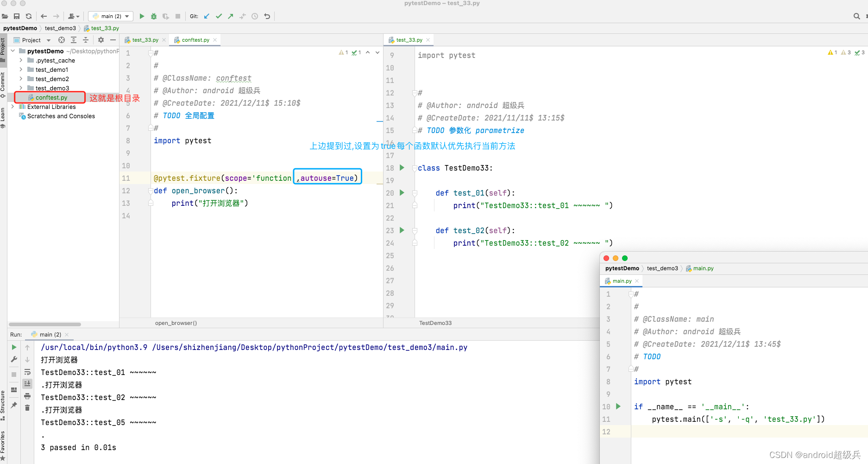Viewport: 868px width, 464px height.
Task: Navigate back with the left arrow icon
Action: [x=44, y=16]
